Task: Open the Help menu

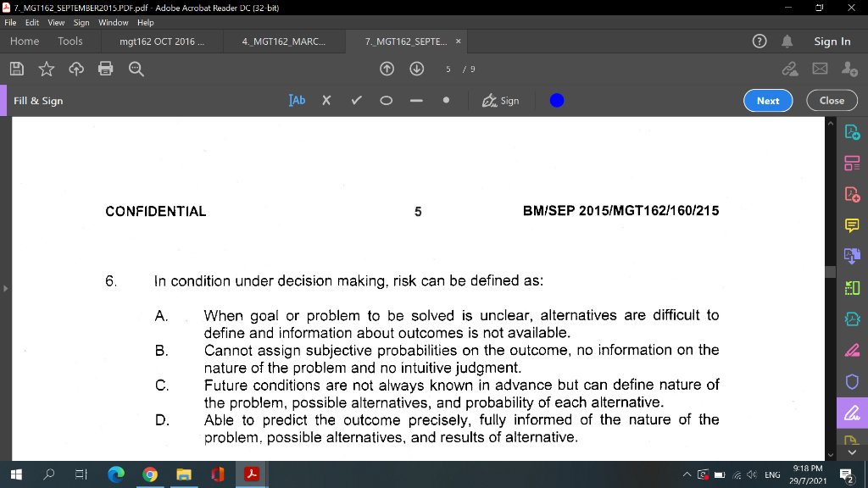Action: pyautogui.click(x=146, y=23)
